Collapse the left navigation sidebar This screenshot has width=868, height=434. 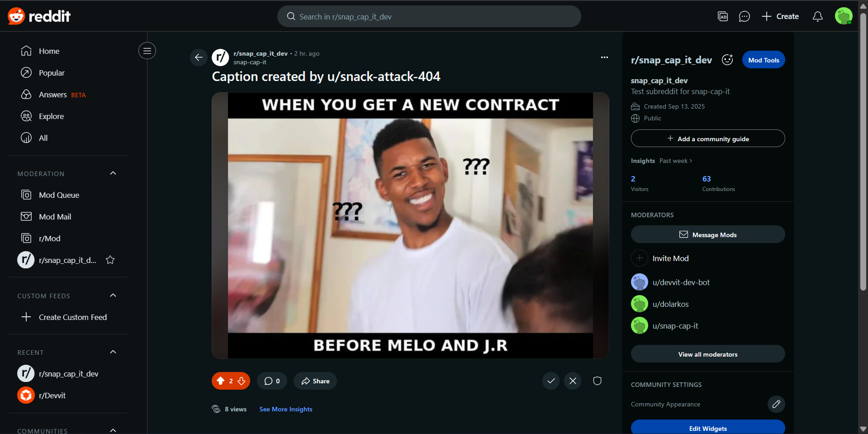pyautogui.click(x=147, y=51)
